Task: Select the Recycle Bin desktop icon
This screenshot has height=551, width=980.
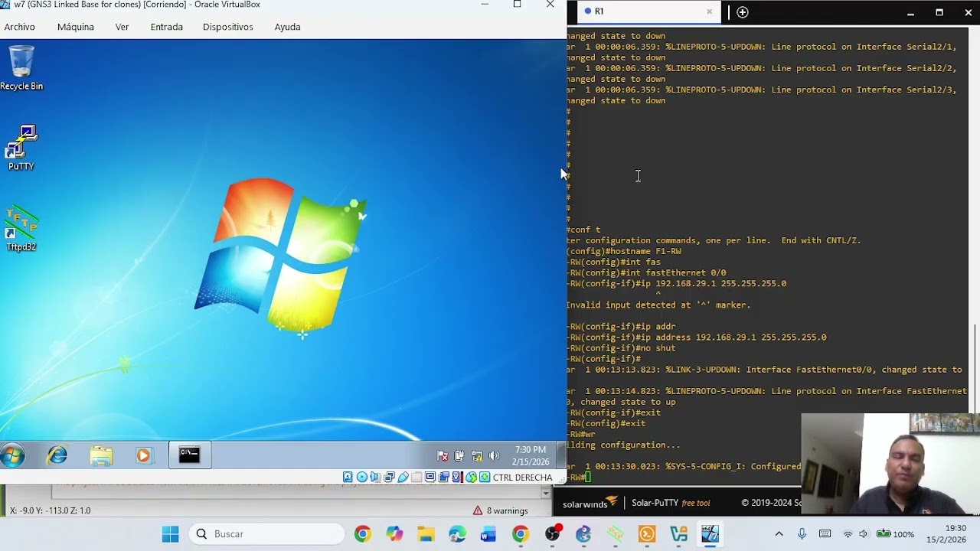Action: tap(21, 68)
